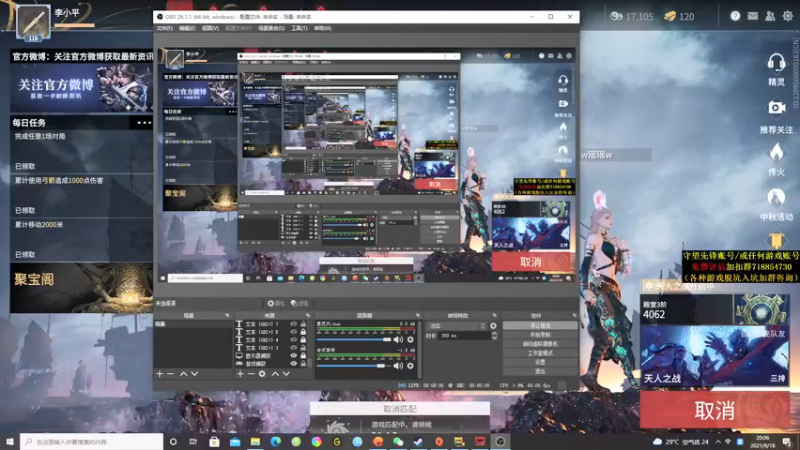
Task: Open the 工具(T) menu in OBS
Action: click(299, 29)
